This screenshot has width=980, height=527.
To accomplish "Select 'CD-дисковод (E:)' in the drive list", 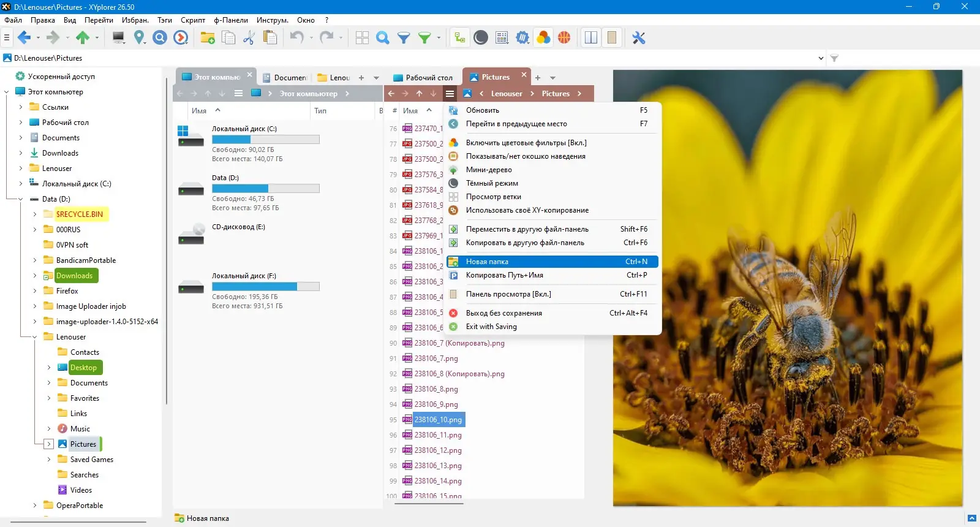I will [238, 227].
